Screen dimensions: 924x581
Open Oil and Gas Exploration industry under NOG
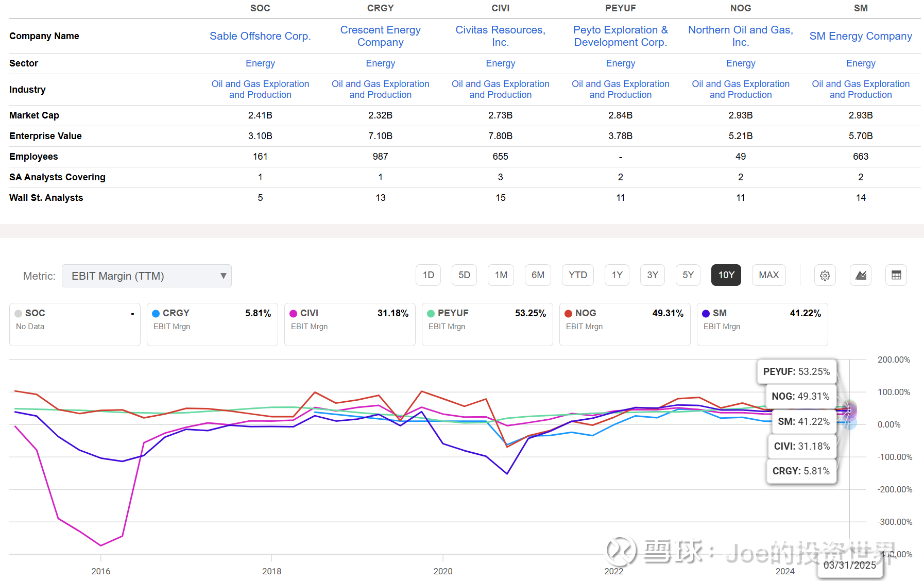coord(741,89)
